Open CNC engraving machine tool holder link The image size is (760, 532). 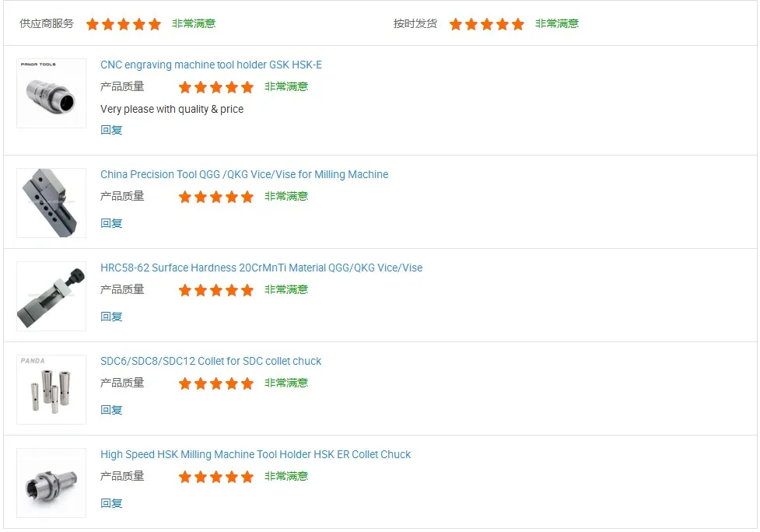[211, 65]
